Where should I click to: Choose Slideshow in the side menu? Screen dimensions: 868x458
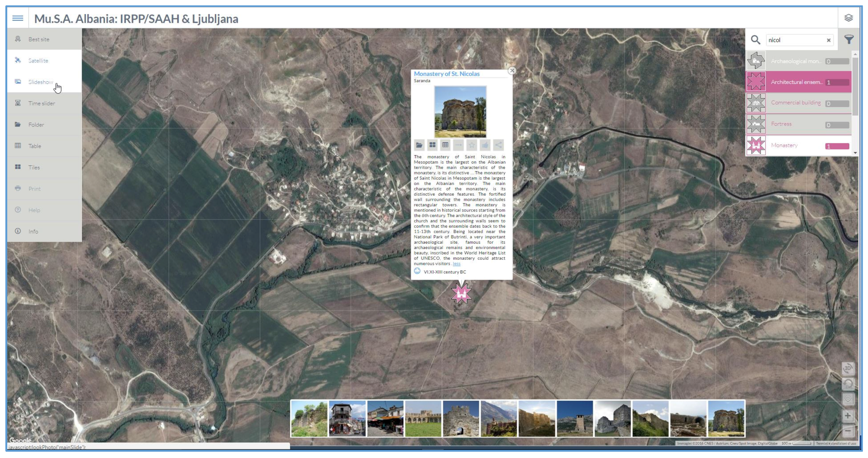pyautogui.click(x=41, y=82)
